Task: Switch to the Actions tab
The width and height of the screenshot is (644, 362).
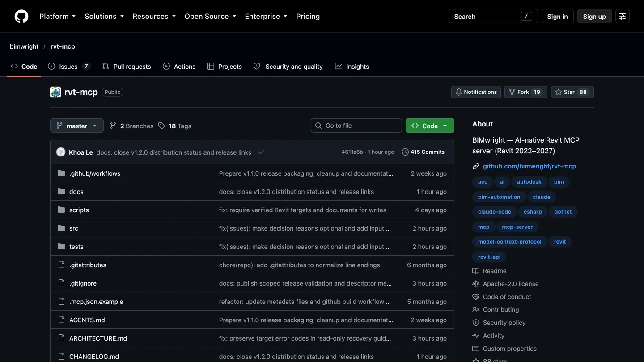Action: 179,67
